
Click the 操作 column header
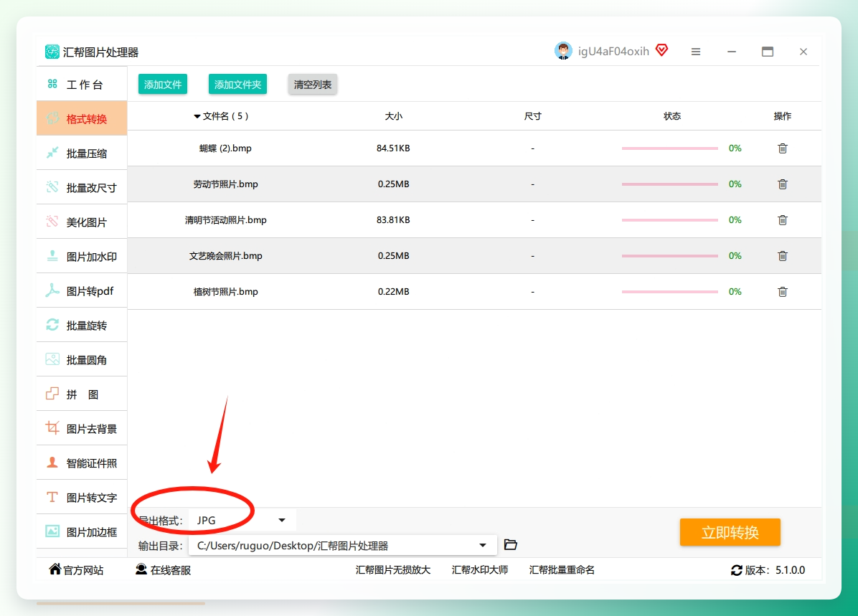(x=783, y=116)
